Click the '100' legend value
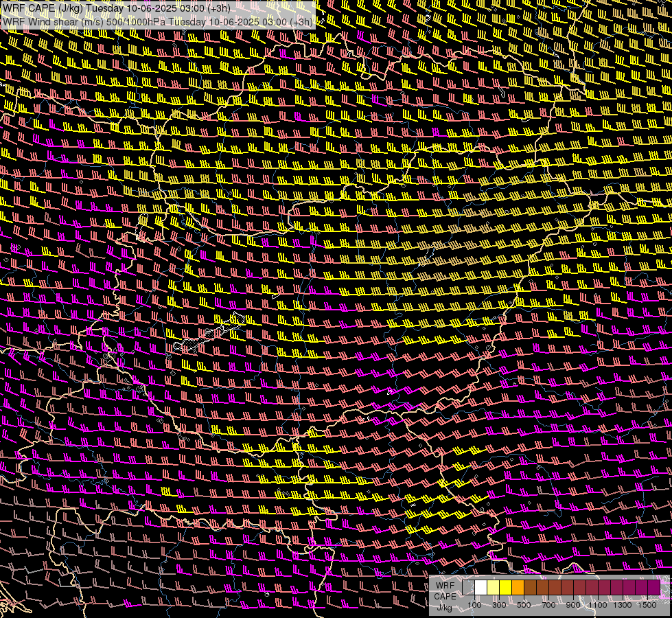Viewport: 672px width, 618px height. [474, 605]
